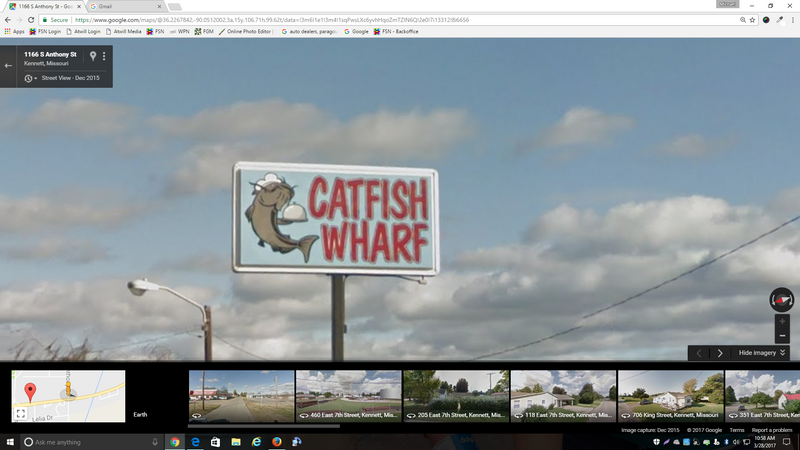Open the 460 East 7th Street thumbnail
This screenshot has width=800, height=450.
[x=348, y=396]
